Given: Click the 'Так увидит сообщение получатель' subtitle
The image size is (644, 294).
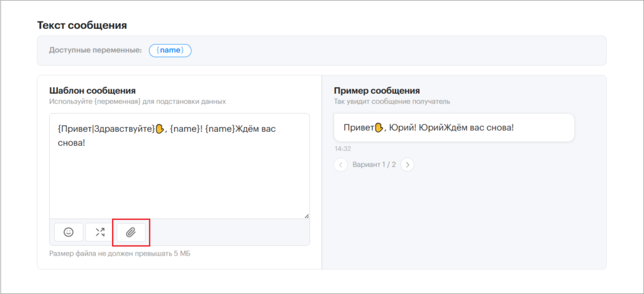Looking at the screenshot, I should 392,101.
